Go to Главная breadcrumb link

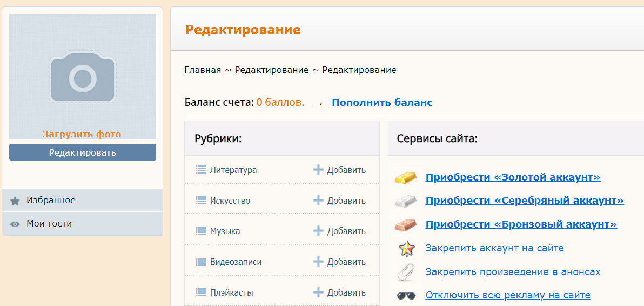pos(203,70)
